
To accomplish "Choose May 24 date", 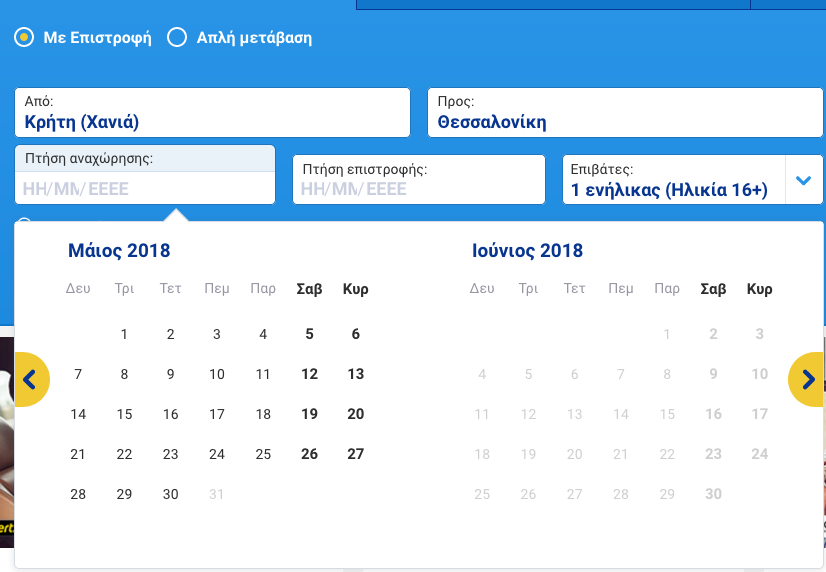I will pos(217,454).
